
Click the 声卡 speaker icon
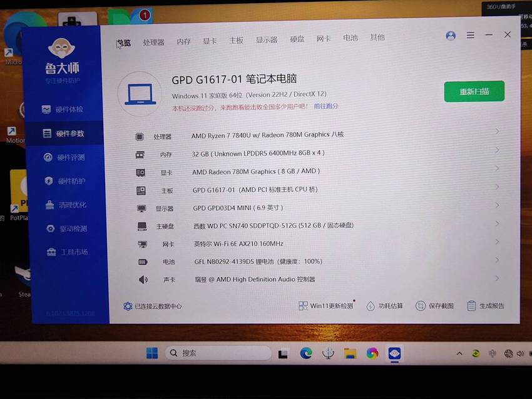143,280
